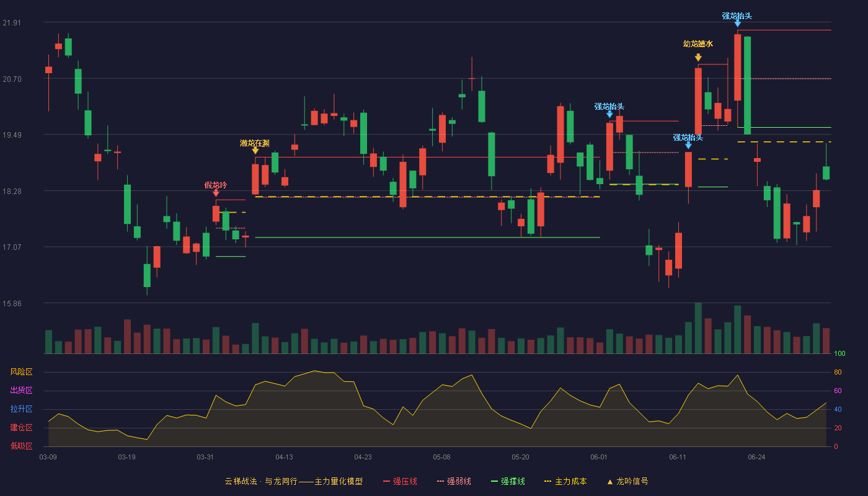Click the 幼龙遽水 signal label
This screenshot has height=496, width=868.
pyautogui.click(x=698, y=44)
